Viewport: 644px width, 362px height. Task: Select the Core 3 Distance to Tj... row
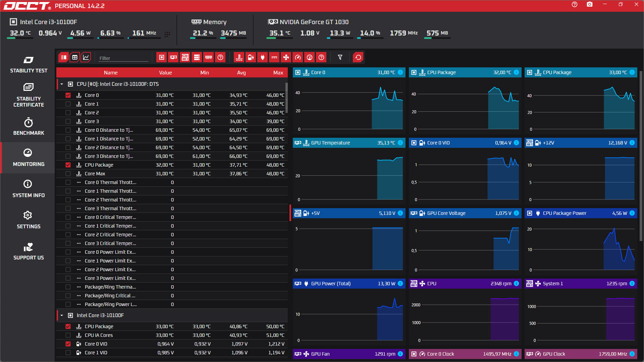172,156
